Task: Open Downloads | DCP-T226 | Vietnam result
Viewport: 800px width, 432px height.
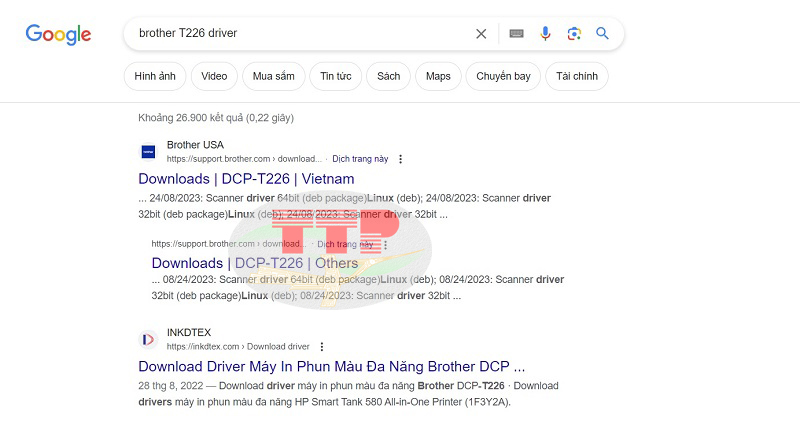Action: point(246,179)
